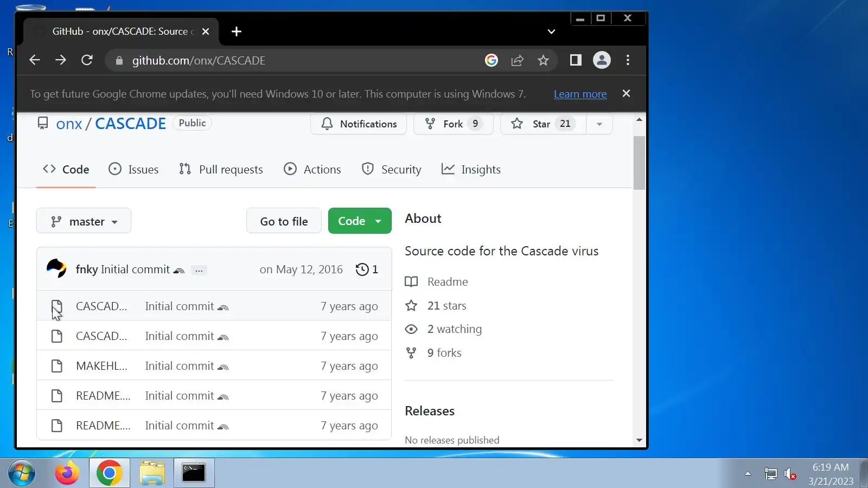The height and width of the screenshot is (488, 868).
Task: Open Chrome three-dot menu
Action: [x=628, y=60]
